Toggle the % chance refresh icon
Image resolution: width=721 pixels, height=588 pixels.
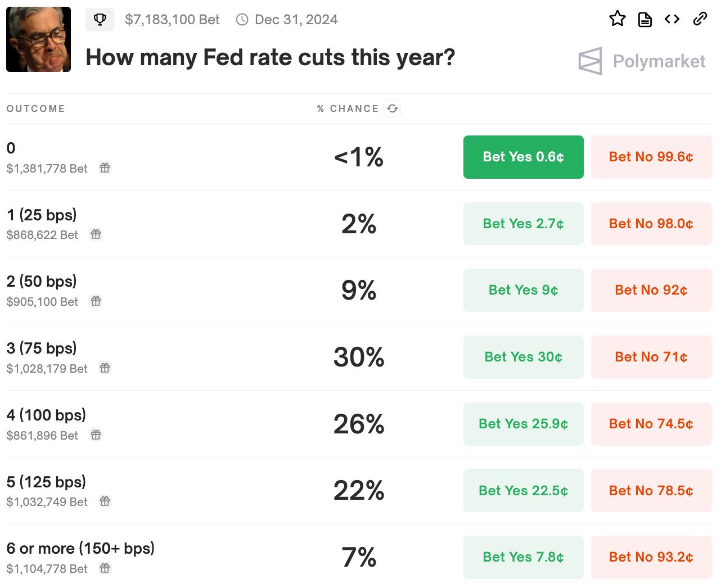[392, 108]
